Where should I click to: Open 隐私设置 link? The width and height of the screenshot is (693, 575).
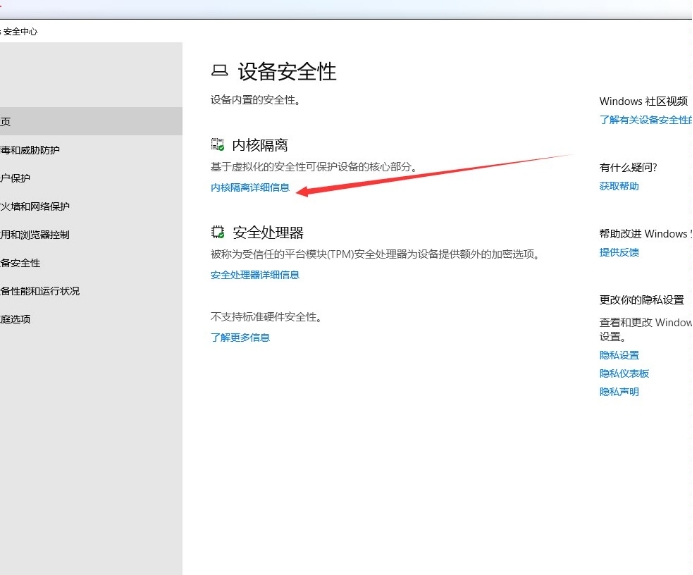[x=619, y=356]
